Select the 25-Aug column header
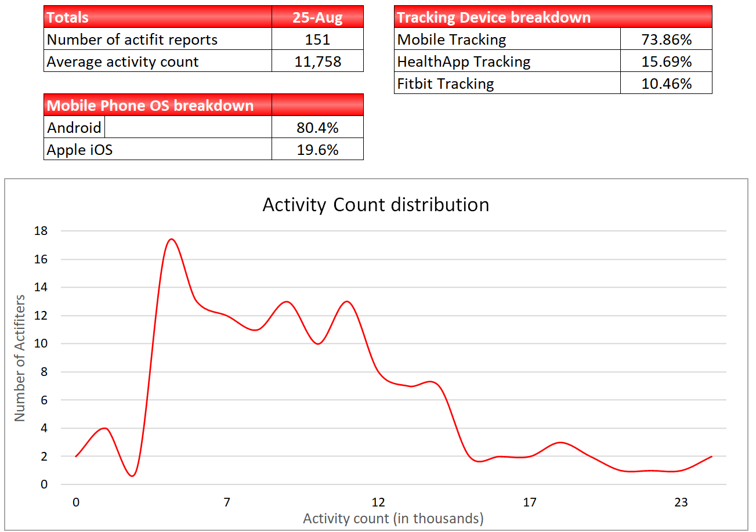 pyautogui.click(x=317, y=17)
